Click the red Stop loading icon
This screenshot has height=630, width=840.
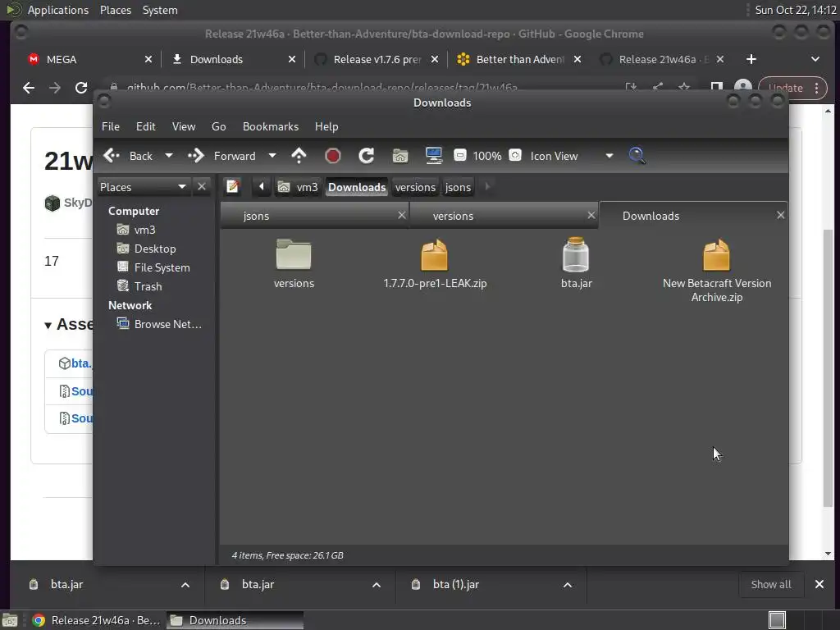[333, 156]
